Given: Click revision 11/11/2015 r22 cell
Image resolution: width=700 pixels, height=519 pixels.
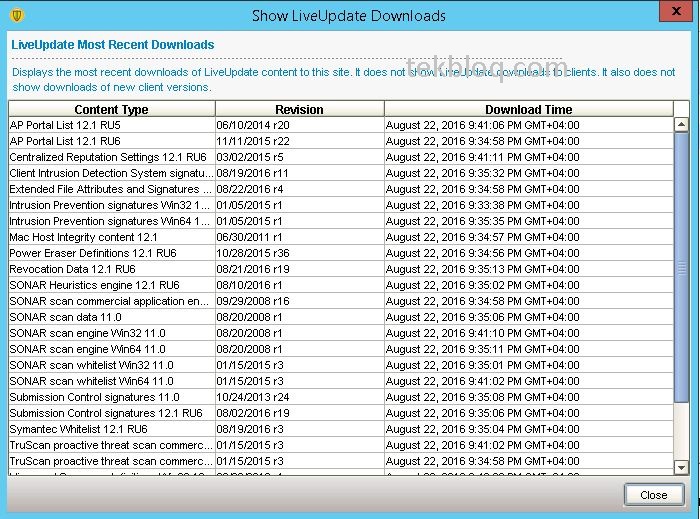Looking at the screenshot, I should pyautogui.click(x=300, y=141).
